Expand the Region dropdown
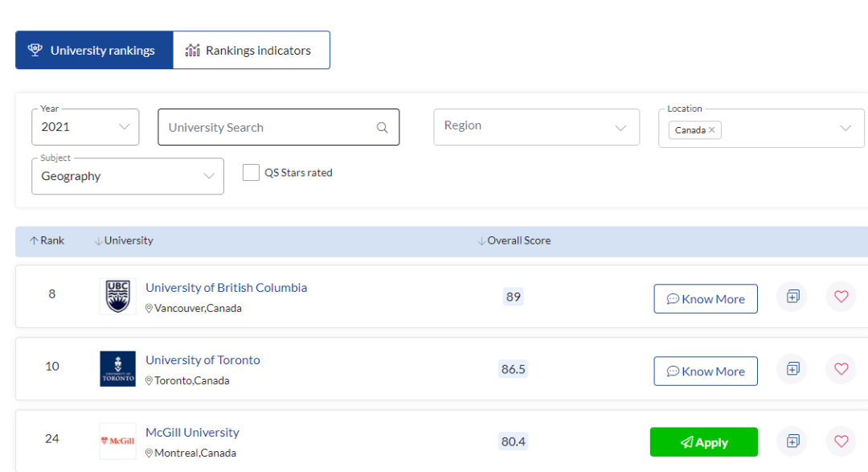The image size is (868, 472). (536, 127)
